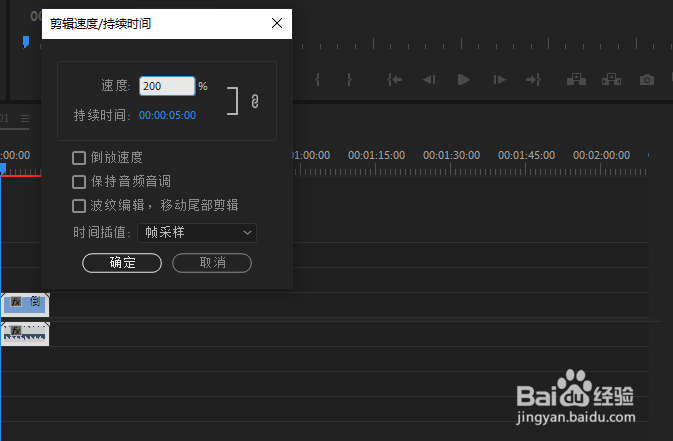Click the timeline ruler at 00:02:00:00

pos(601,155)
